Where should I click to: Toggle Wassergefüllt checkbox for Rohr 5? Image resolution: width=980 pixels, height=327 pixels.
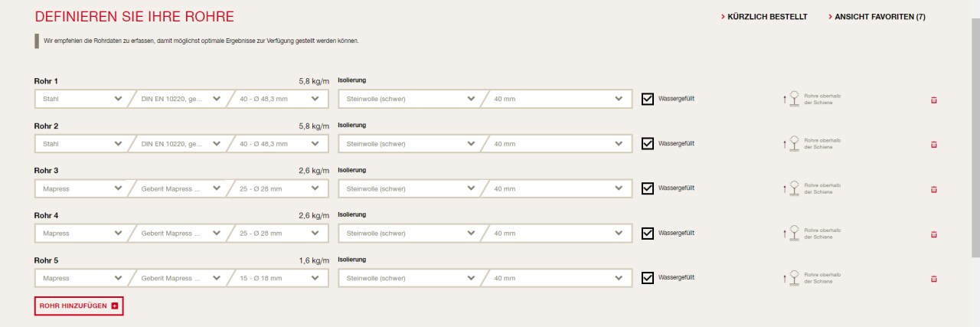pos(648,278)
